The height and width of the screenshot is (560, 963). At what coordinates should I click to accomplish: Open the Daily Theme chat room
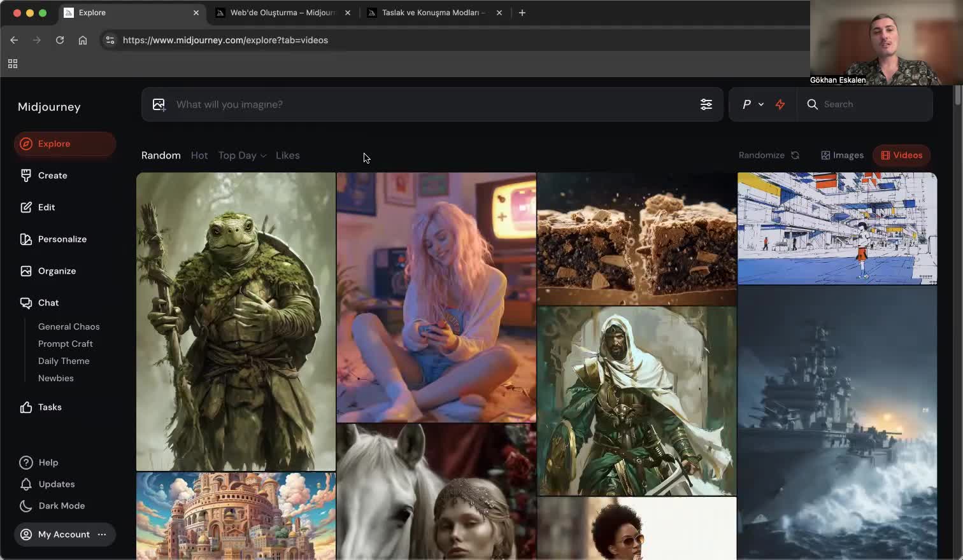[64, 361]
